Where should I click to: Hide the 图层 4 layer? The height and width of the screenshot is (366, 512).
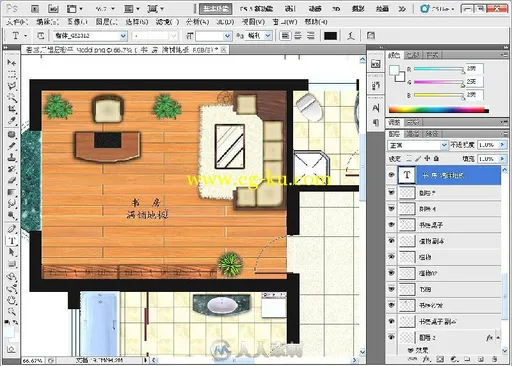point(392,209)
